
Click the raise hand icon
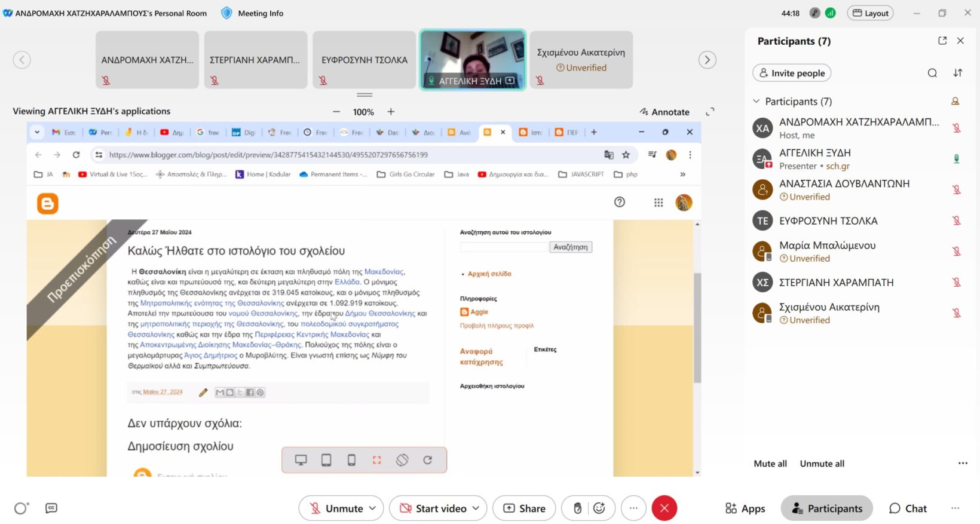pos(577,508)
